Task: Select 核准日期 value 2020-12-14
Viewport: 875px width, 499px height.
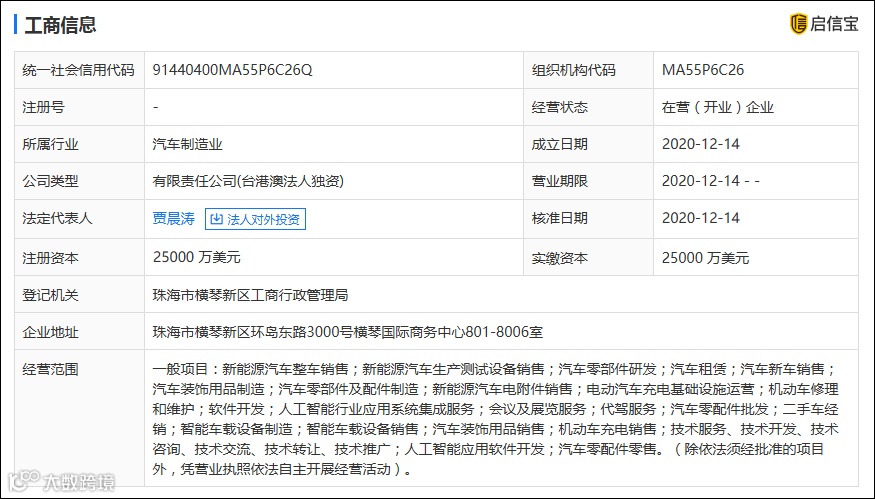Action: coord(700,218)
